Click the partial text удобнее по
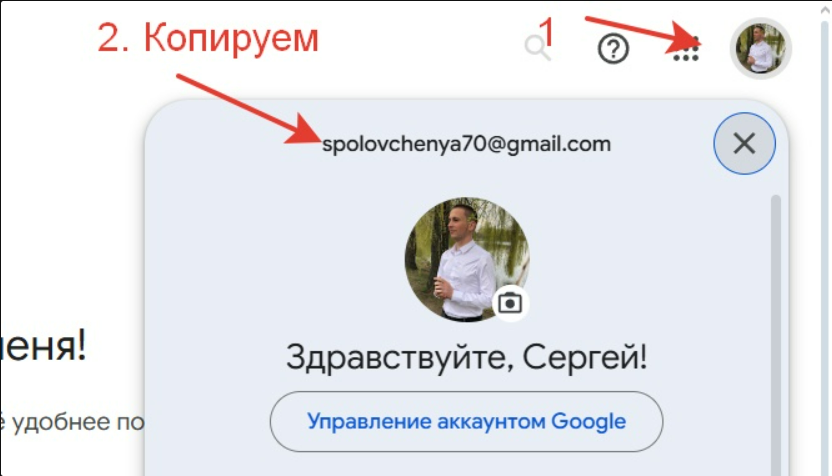 tap(72, 422)
